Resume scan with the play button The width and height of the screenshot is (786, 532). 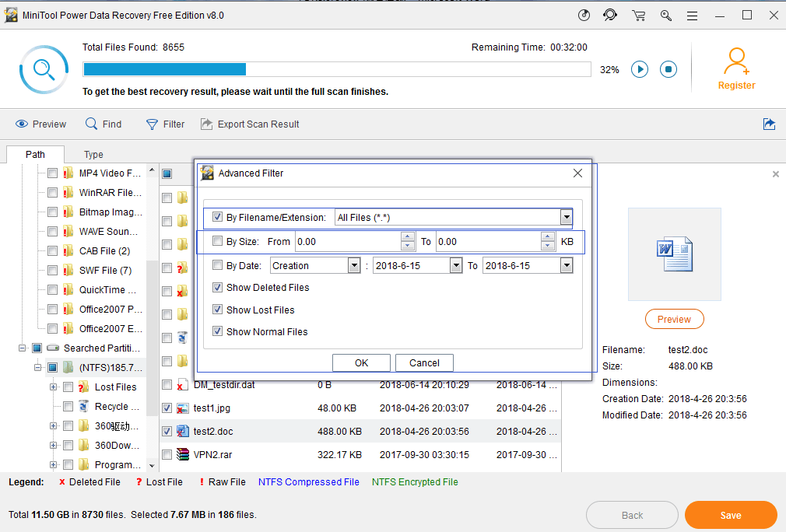pyautogui.click(x=640, y=69)
